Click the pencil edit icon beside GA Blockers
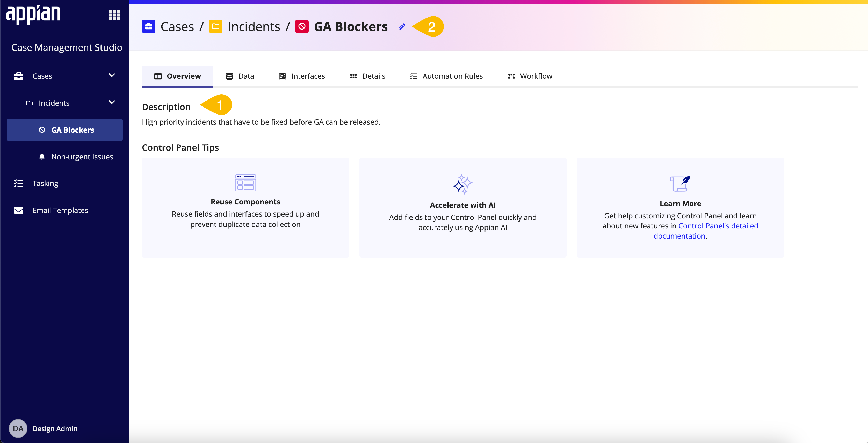 coord(402,27)
